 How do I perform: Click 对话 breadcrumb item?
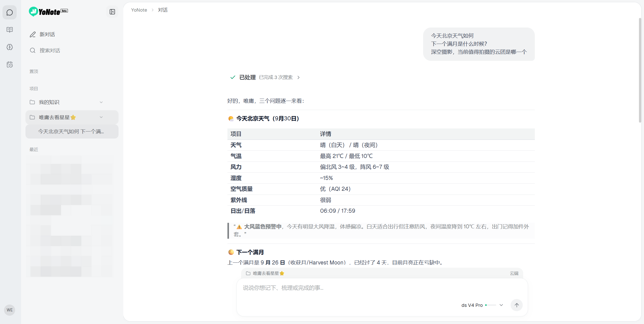163,10
